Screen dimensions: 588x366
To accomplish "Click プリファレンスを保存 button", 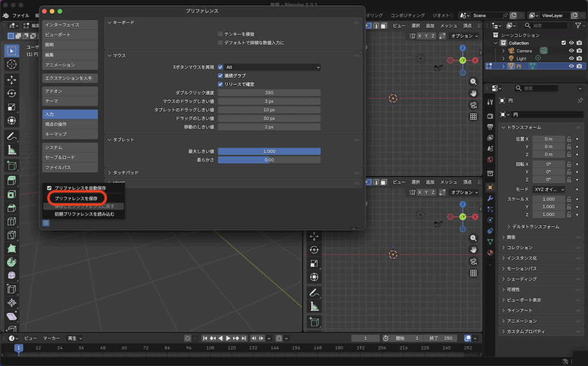I will coord(76,198).
